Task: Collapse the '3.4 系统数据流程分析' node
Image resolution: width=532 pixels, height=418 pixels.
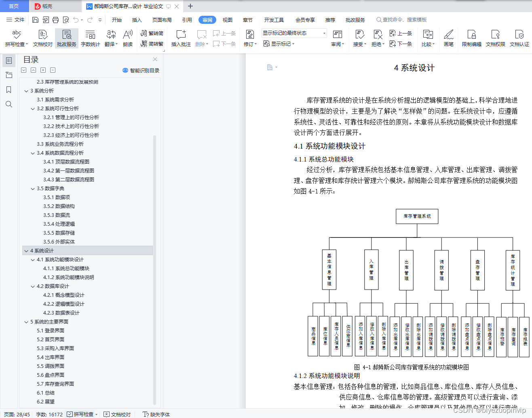Action: (x=33, y=153)
